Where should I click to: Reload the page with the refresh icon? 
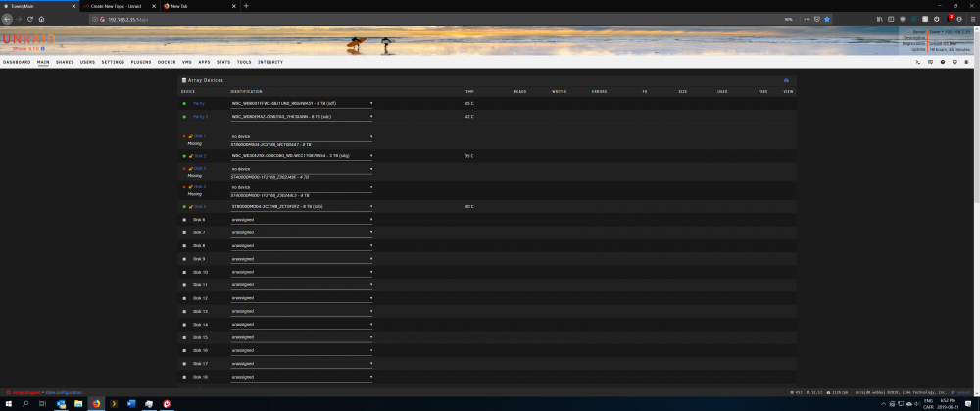point(30,19)
